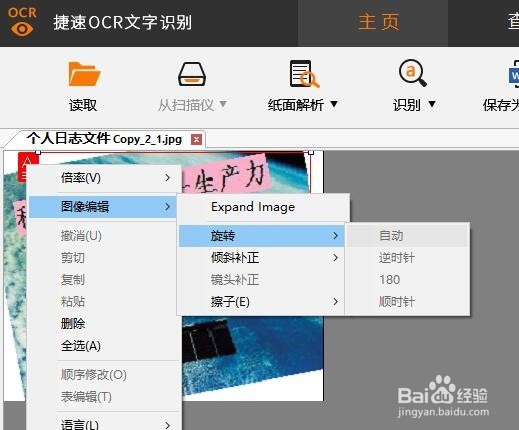
Task: Click the scanner icon in toolbar
Action: [192, 74]
